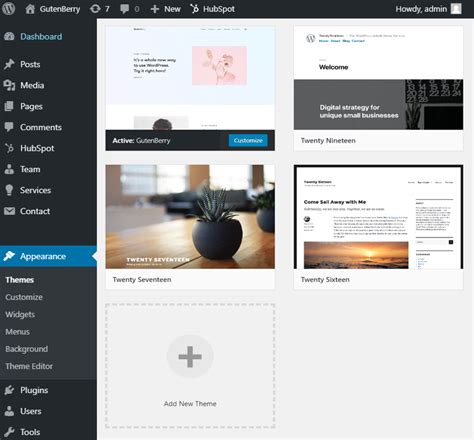474x440 pixels.
Task: Click the GutenBerry site name link
Action: pyautogui.click(x=60, y=9)
